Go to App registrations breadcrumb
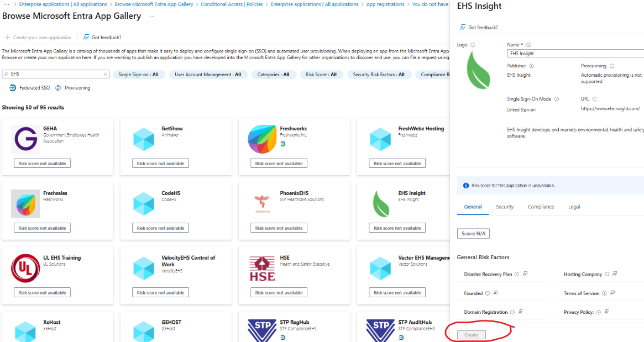 [385, 4]
